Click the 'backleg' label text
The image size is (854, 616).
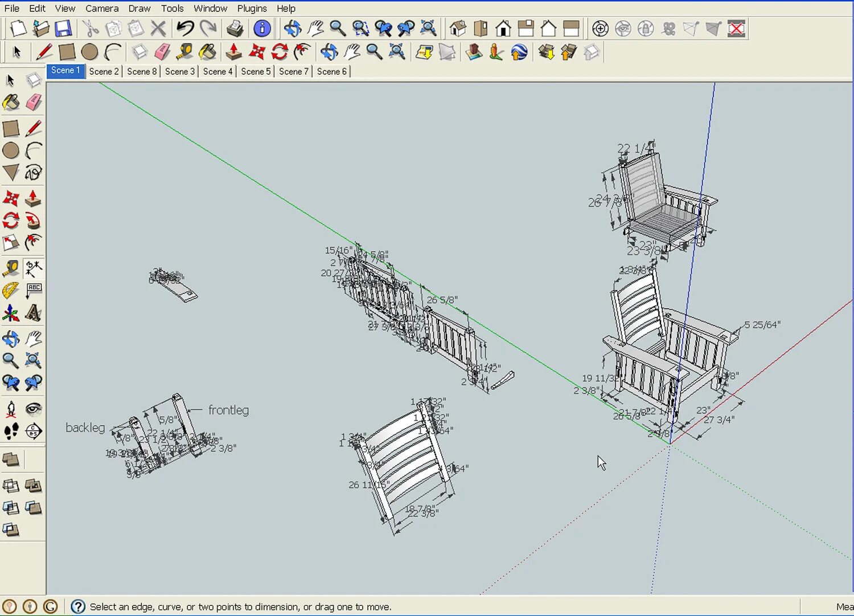click(x=85, y=428)
